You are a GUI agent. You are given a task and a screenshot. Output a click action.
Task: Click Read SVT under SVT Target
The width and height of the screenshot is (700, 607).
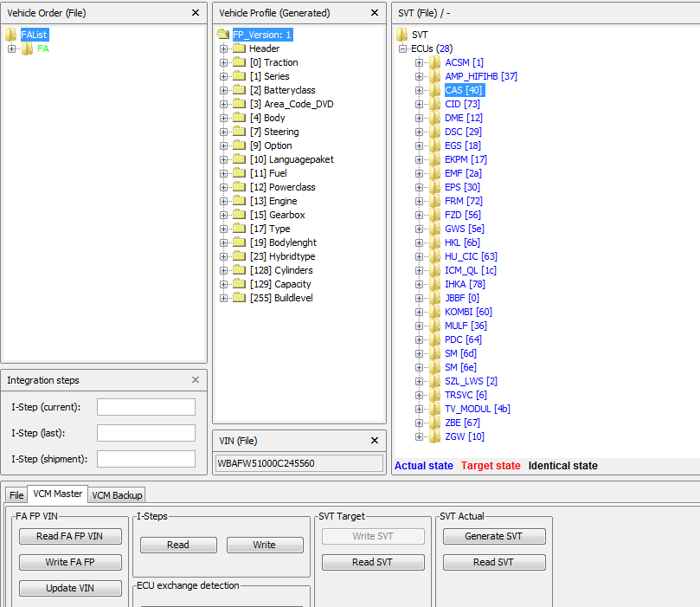pyautogui.click(x=373, y=562)
